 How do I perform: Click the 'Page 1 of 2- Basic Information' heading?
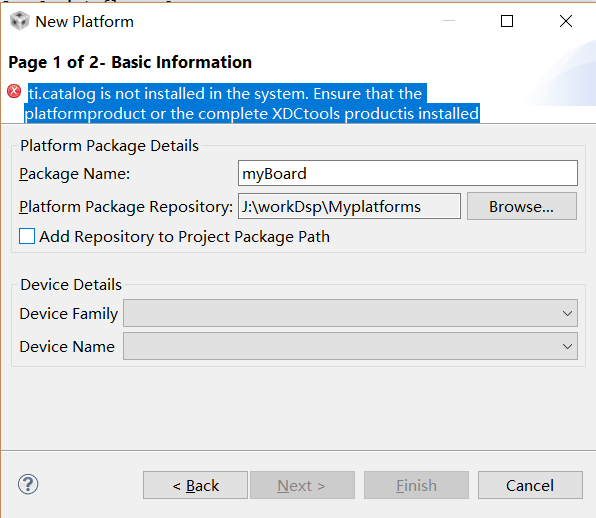[x=130, y=62]
